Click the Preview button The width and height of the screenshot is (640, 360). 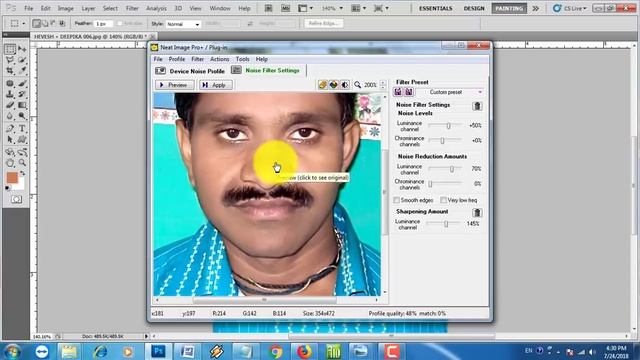coord(174,85)
